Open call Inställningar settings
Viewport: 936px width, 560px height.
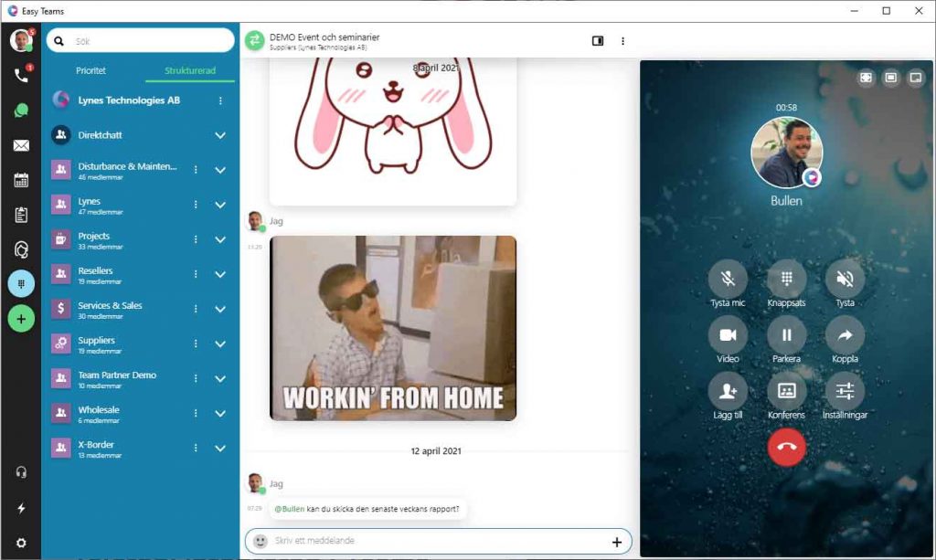(845, 391)
